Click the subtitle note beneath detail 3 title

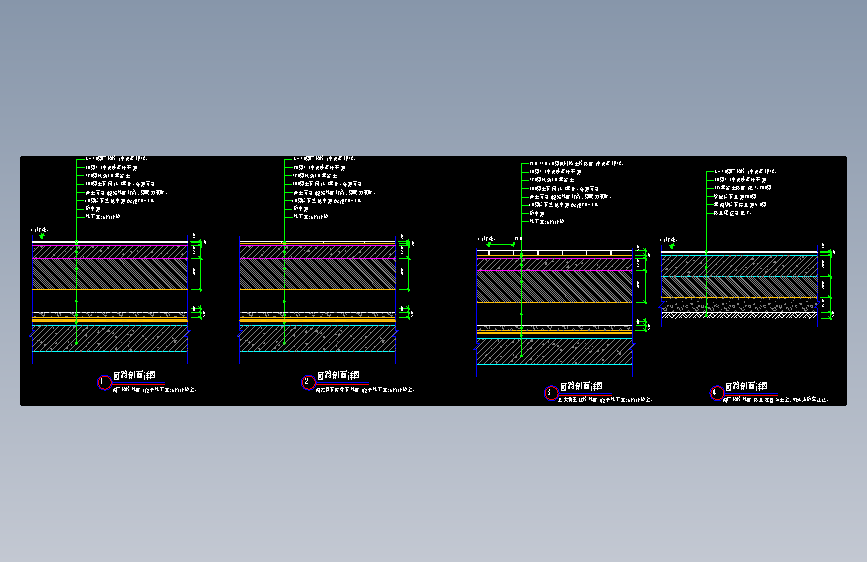tap(605, 399)
